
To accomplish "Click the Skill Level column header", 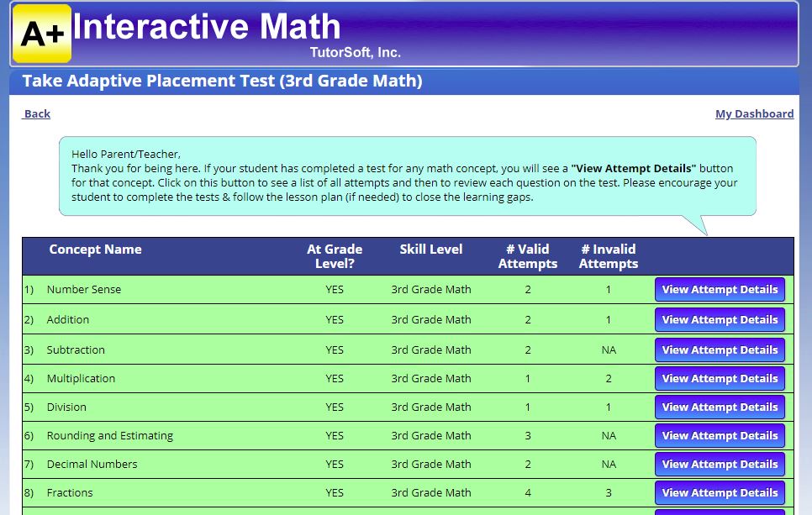I will pos(430,249).
